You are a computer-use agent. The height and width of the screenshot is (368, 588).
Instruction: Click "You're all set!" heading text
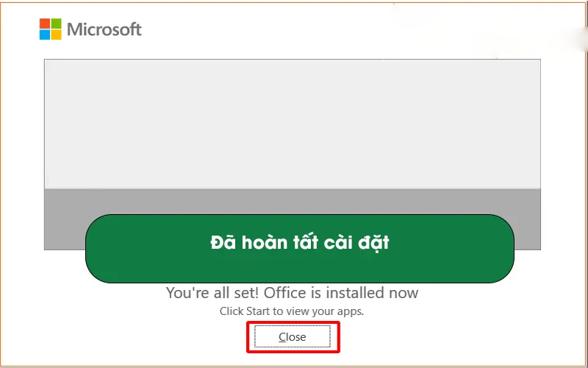tap(212, 293)
